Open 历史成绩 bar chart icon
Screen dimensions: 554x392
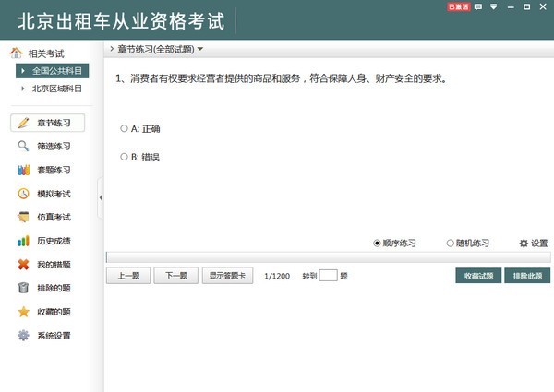point(23,241)
